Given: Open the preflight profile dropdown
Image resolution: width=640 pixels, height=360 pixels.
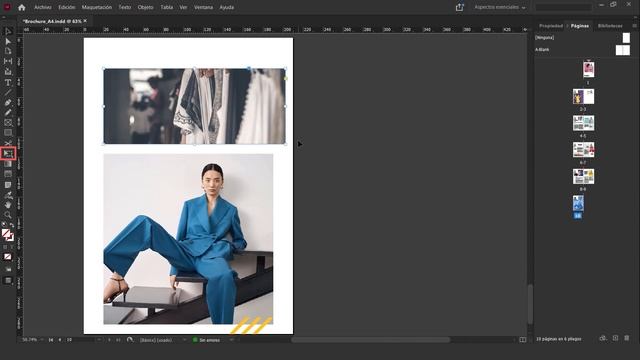Looking at the screenshot, I should pyautogui.click(x=184, y=340).
